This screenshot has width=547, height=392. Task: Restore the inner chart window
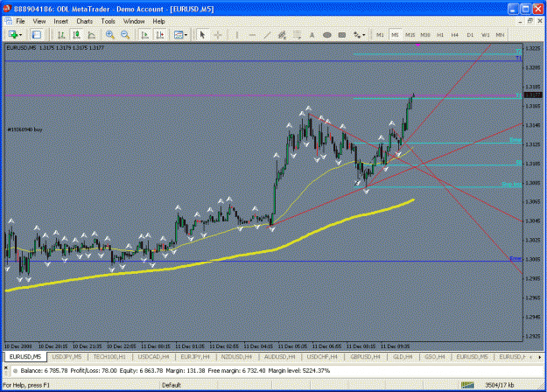coord(529,21)
